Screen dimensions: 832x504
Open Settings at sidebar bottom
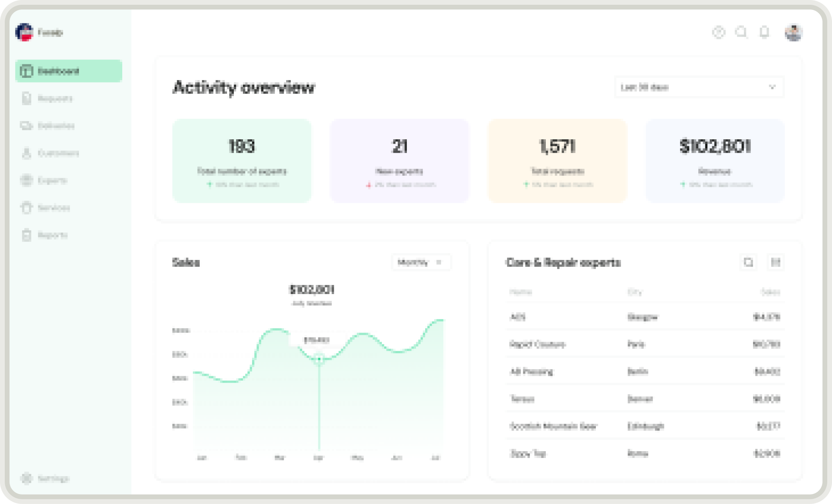[x=53, y=479]
